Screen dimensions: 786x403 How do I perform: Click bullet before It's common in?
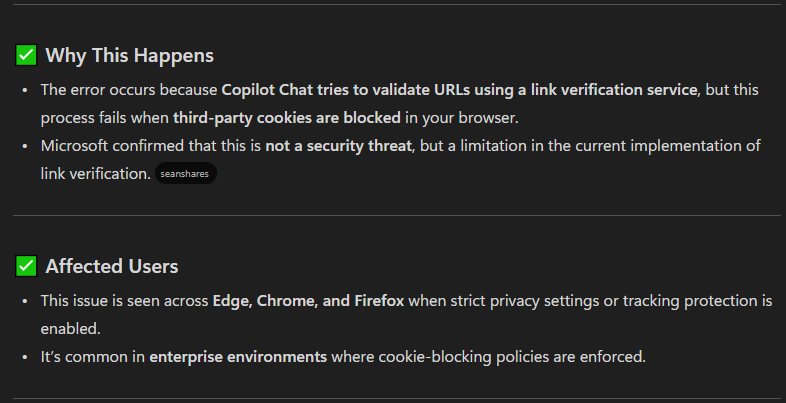[26, 357]
